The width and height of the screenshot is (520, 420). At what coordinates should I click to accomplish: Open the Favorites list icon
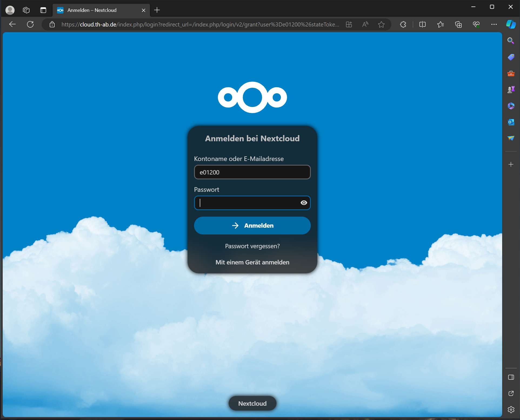click(x=441, y=25)
